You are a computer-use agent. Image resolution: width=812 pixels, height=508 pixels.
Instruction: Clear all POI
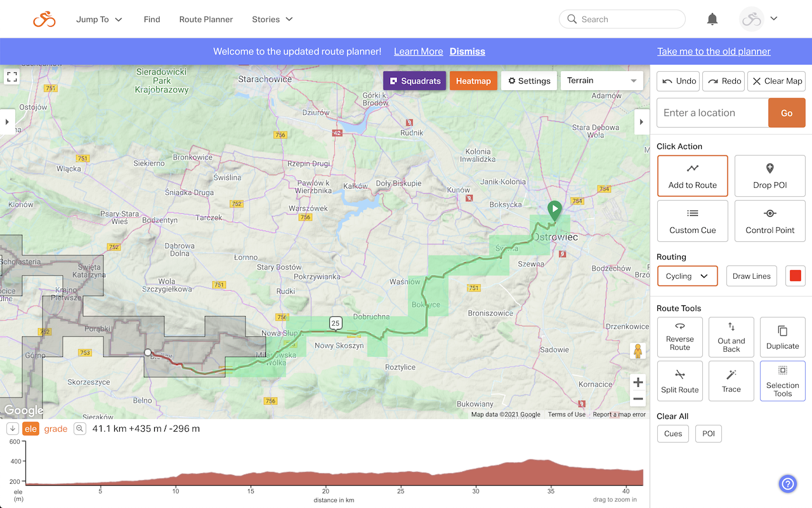coord(709,434)
